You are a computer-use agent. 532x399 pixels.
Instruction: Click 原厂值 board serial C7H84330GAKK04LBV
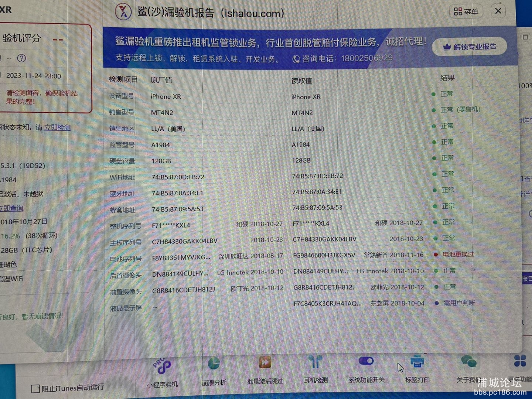[x=184, y=241]
